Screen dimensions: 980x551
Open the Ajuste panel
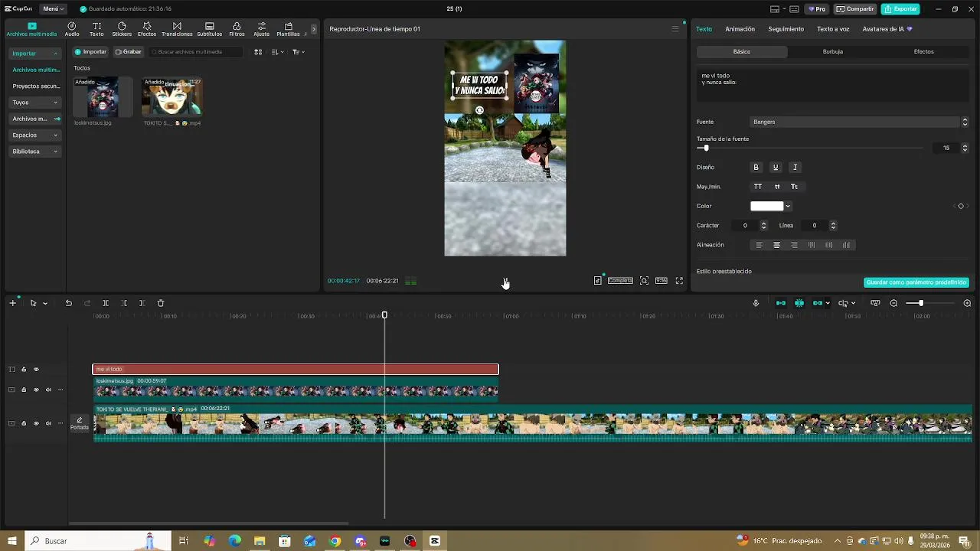pyautogui.click(x=261, y=29)
